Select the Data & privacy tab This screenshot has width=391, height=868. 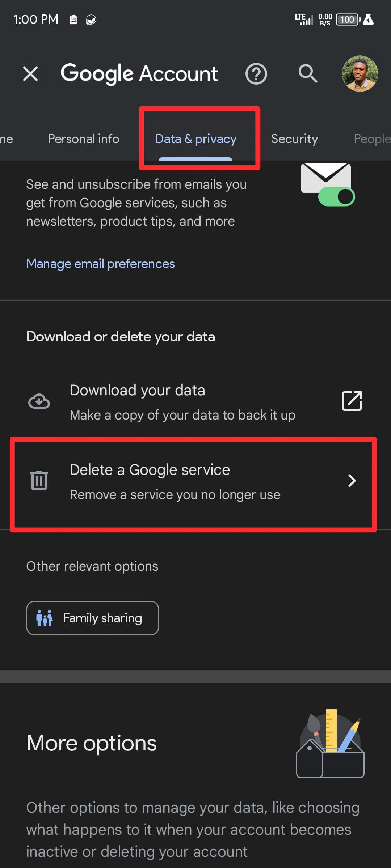point(195,139)
